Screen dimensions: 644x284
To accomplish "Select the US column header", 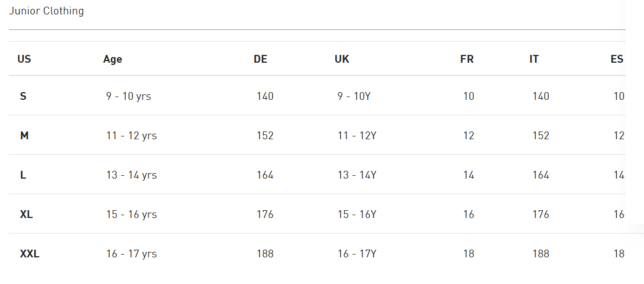I will pyautogui.click(x=24, y=59).
